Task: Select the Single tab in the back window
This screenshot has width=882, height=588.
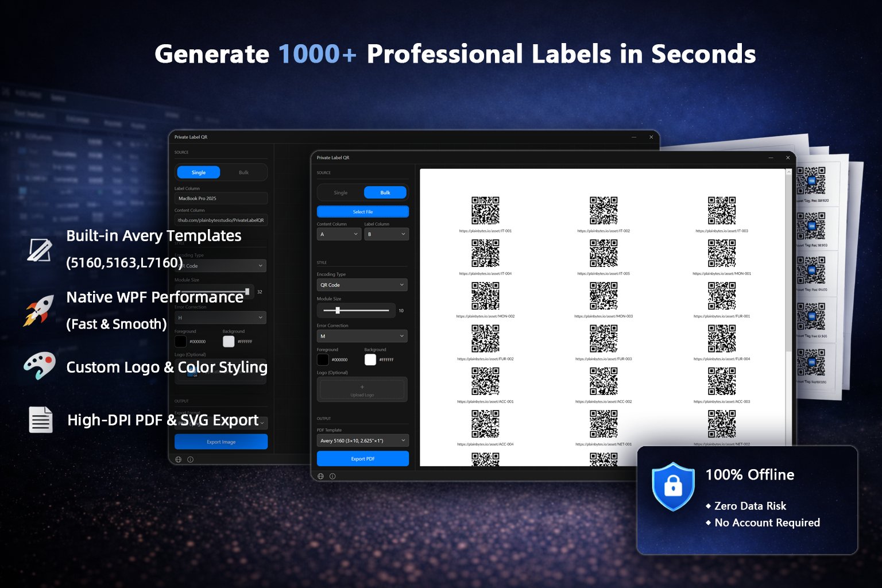Action: [x=198, y=172]
